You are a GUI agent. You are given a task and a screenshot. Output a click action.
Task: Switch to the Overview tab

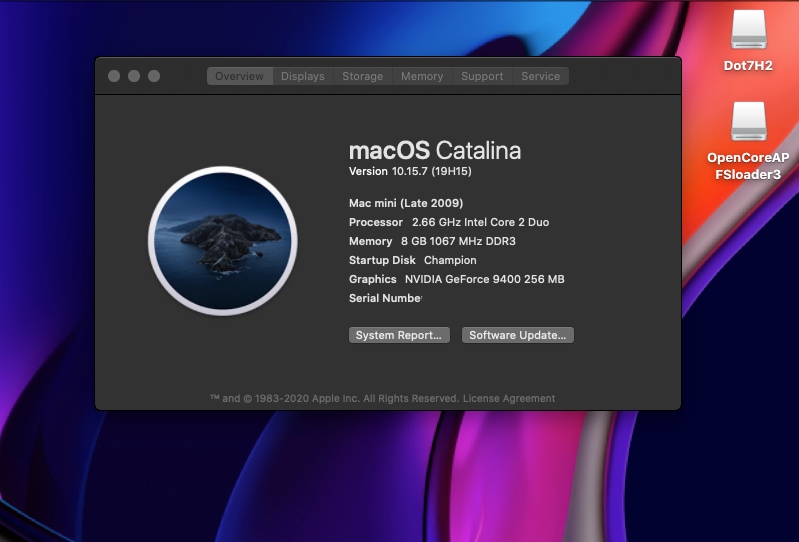point(239,76)
